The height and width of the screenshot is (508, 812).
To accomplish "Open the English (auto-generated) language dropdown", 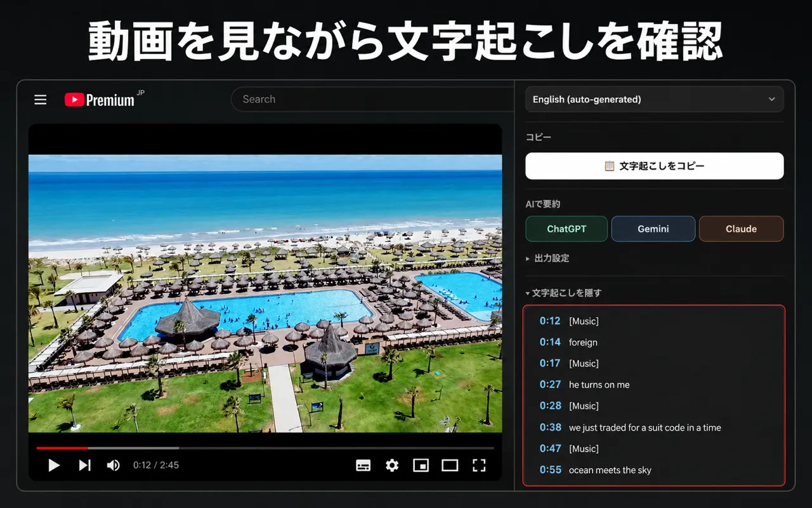I will 654,99.
